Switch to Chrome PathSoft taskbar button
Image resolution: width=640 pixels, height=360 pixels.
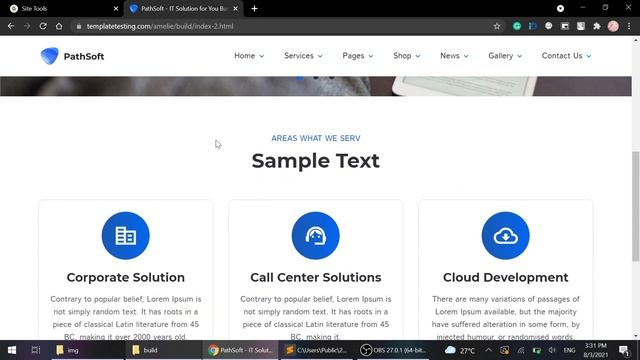[x=241, y=350]
